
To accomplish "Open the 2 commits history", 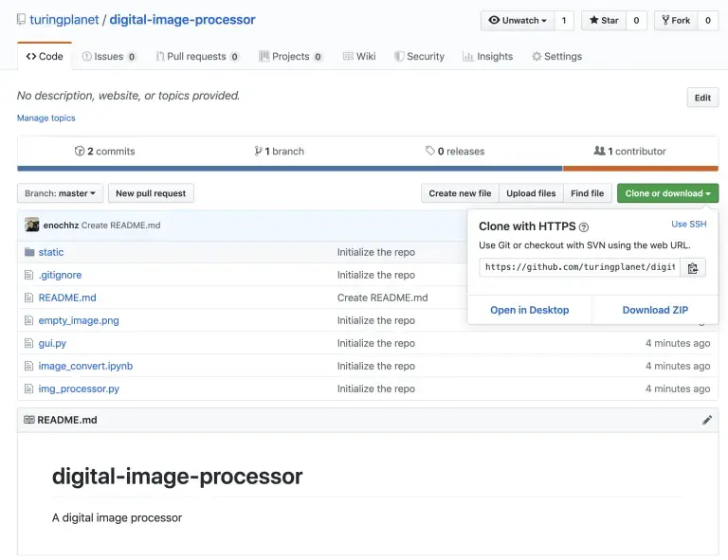I will coord(105,152).
